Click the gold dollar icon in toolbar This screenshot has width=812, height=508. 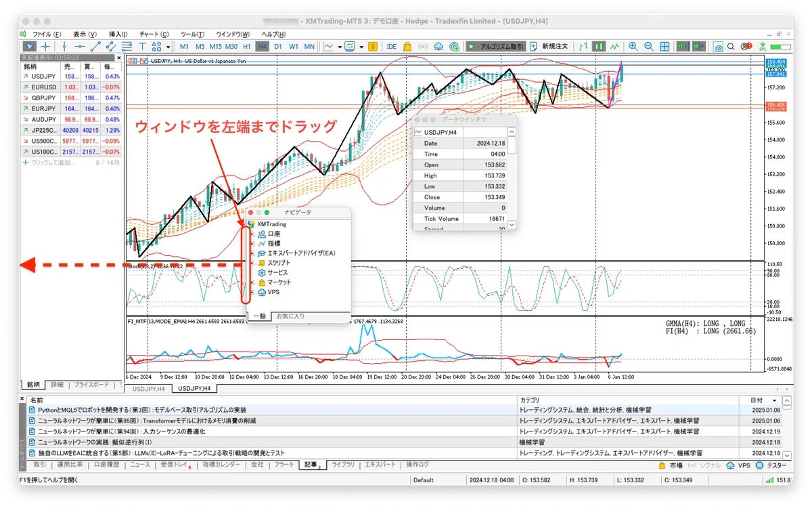tap(373, 47)
